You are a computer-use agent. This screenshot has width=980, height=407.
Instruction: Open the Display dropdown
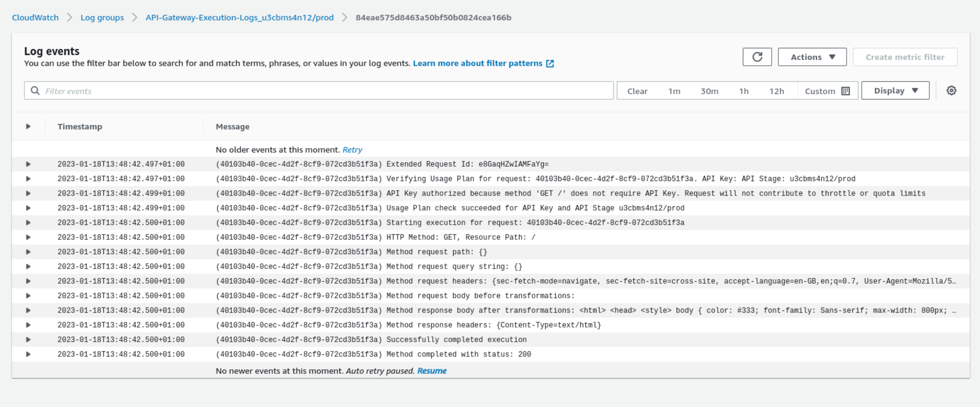pos(895,91)
